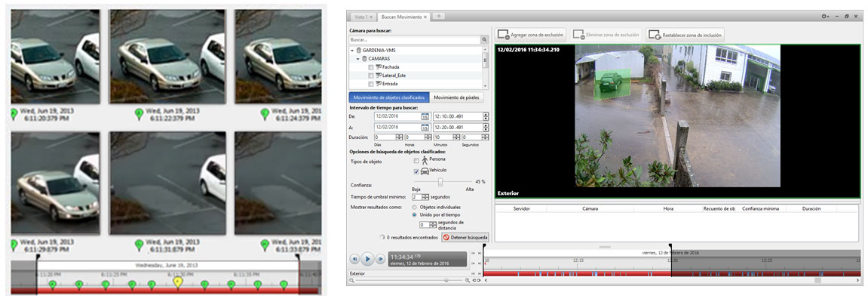Open the calendar picker for the A date
Viewport: 868px width, 302px height.
pos(425,127)
